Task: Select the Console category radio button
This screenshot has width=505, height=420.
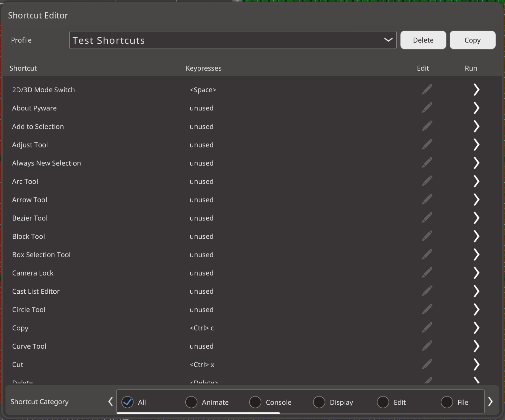Action: [255, 402]
